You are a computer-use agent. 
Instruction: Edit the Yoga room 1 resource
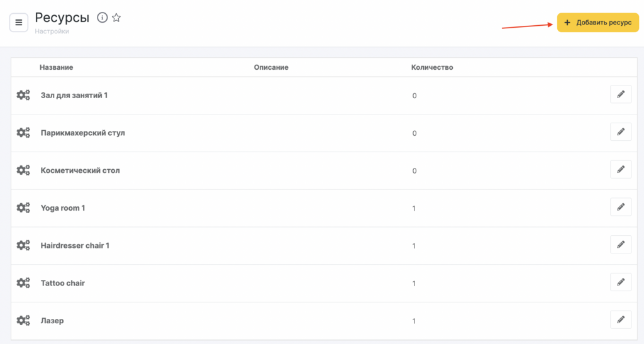[x=620, y=207]
